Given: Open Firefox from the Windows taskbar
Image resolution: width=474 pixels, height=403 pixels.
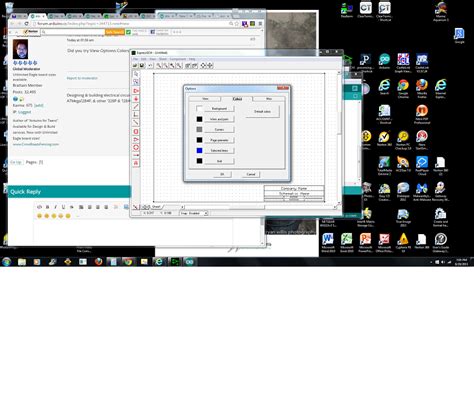Looking at the screenshot, I should click(x=98, y=262).
